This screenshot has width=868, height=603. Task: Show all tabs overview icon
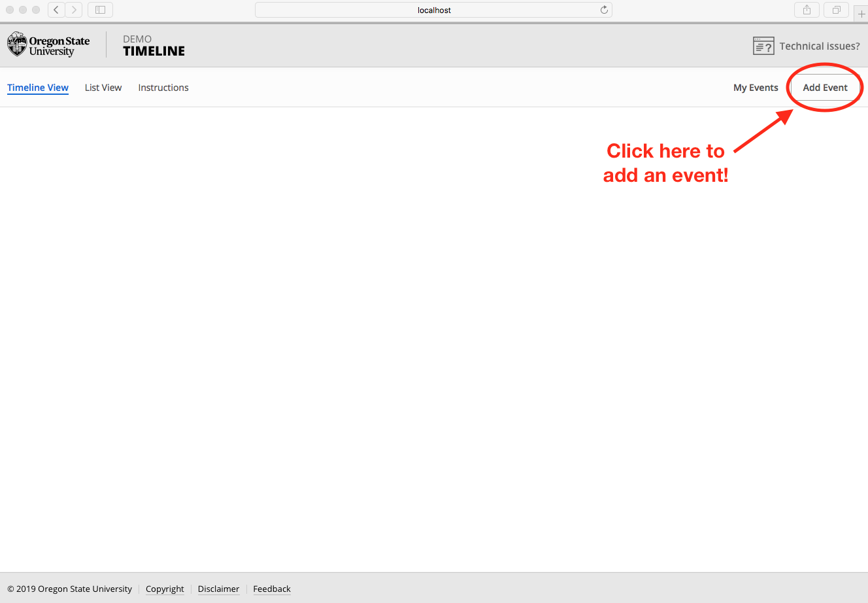tap(836, 10)
